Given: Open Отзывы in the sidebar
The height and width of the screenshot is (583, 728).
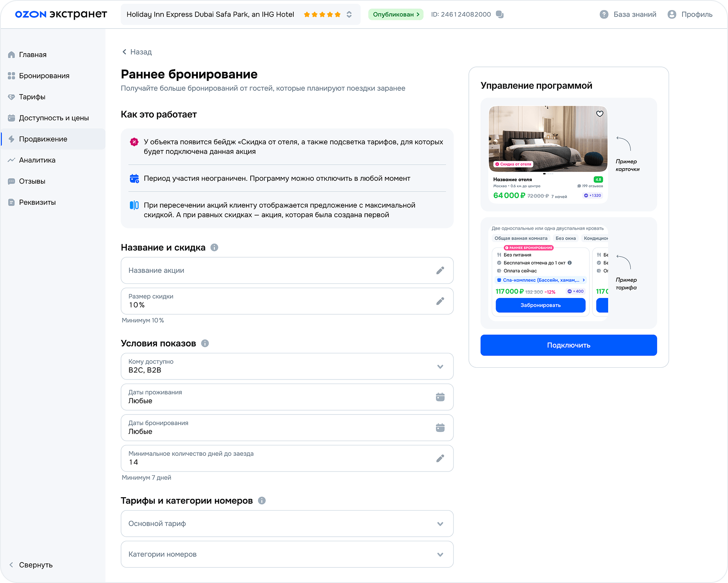Looking at the screenshot, I should (53, 181).
